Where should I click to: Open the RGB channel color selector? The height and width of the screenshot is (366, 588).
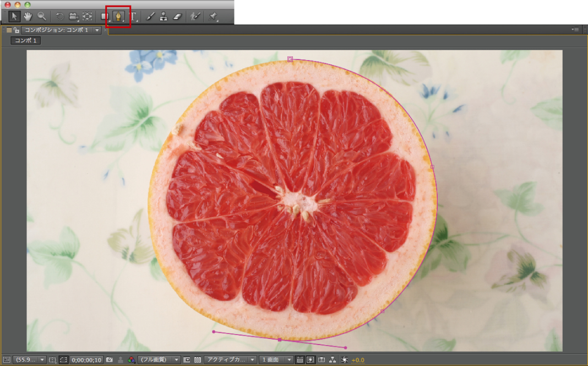click(131, 360)
